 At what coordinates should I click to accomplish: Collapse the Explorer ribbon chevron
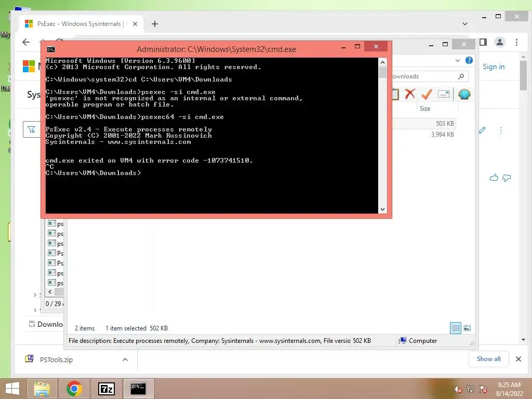coord(457,60)
